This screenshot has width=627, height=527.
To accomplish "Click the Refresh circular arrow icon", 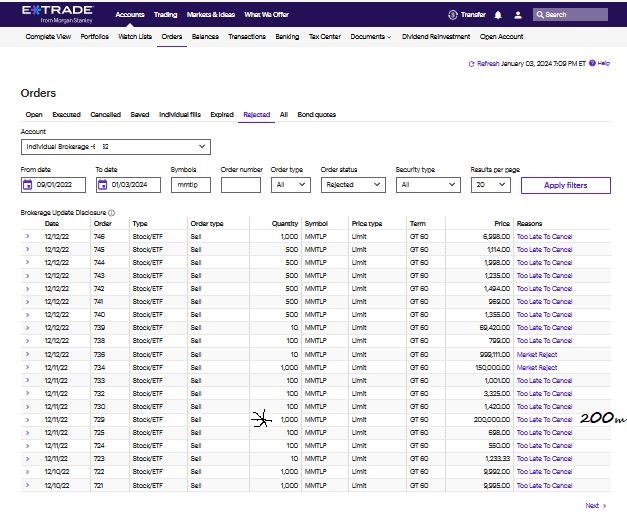I will pyautogui.click(x=471, y=64).
